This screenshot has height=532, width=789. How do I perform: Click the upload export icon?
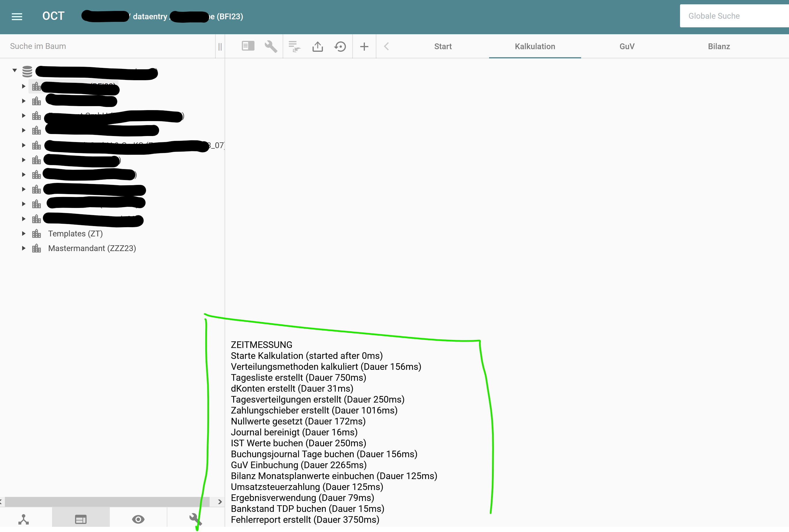317,46
